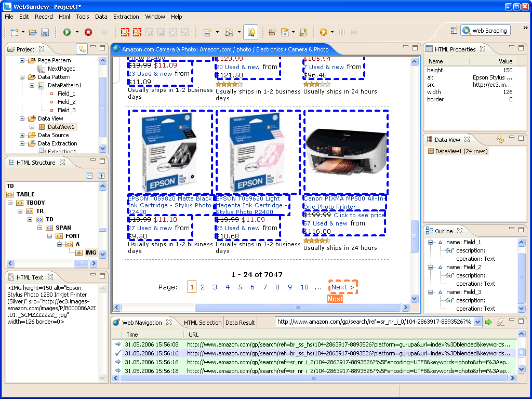Image resolution: width=532 pixels, height=399 pixels.
Task: Click the new page pattern toolbar icon
Action: (x=229, y=32)
